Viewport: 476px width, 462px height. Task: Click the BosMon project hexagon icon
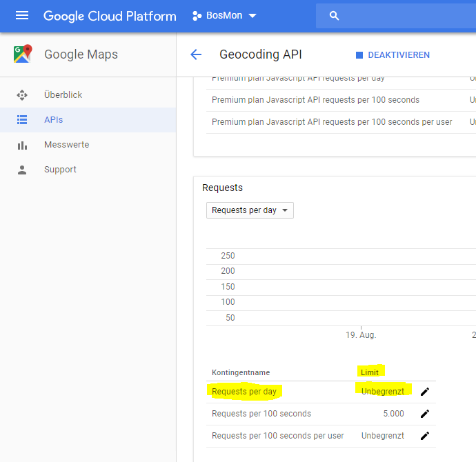[197, 16]
